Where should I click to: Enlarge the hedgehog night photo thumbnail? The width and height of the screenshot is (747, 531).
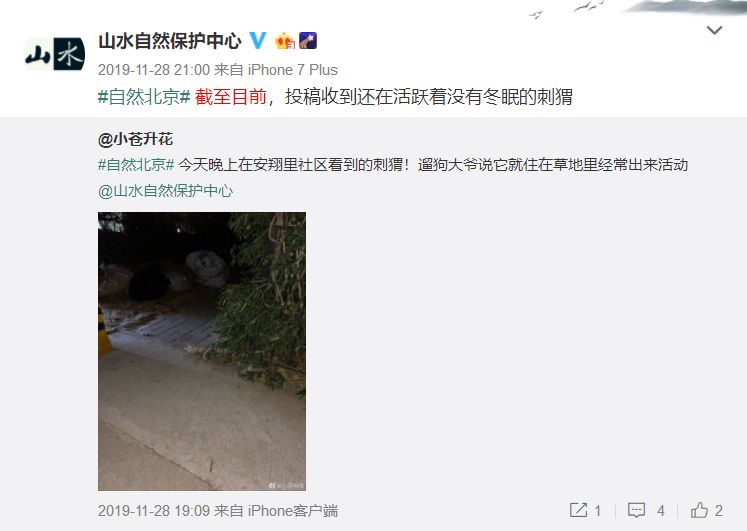coord(202,351)
